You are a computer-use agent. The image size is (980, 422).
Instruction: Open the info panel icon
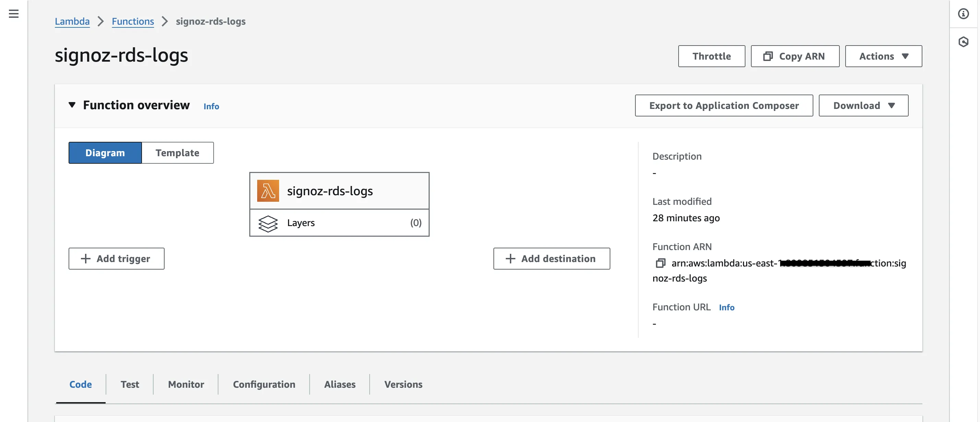click(x=963, y=14)
